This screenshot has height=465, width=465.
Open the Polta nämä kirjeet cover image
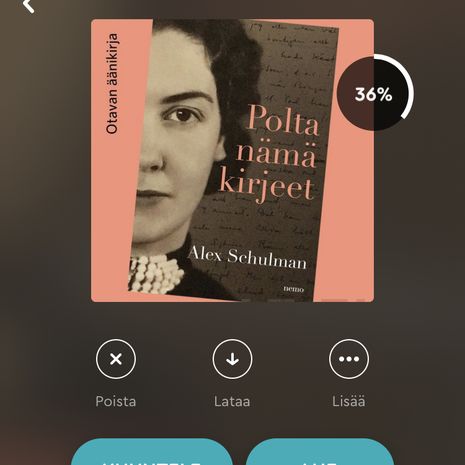[x=232, y=161]
